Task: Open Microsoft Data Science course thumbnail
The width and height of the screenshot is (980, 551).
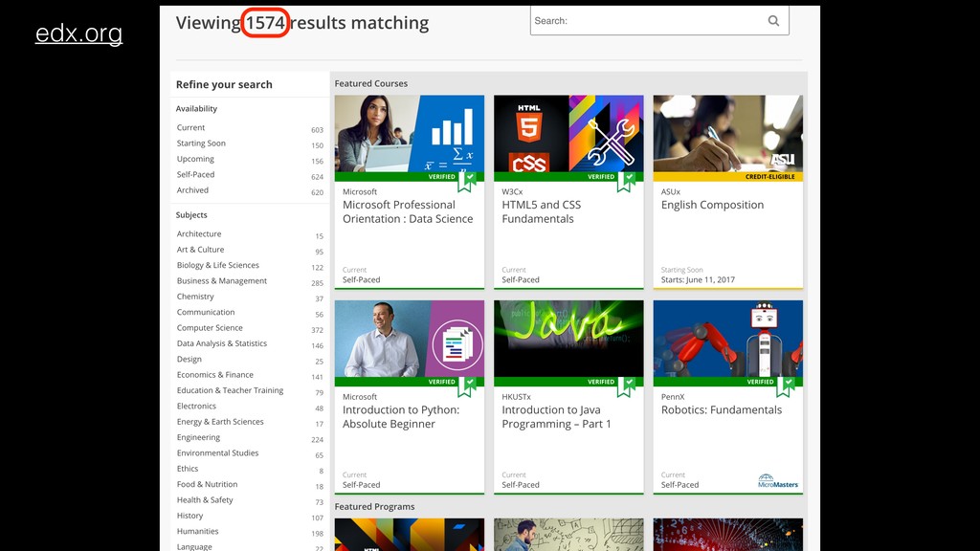Action: tap(410, 134)
